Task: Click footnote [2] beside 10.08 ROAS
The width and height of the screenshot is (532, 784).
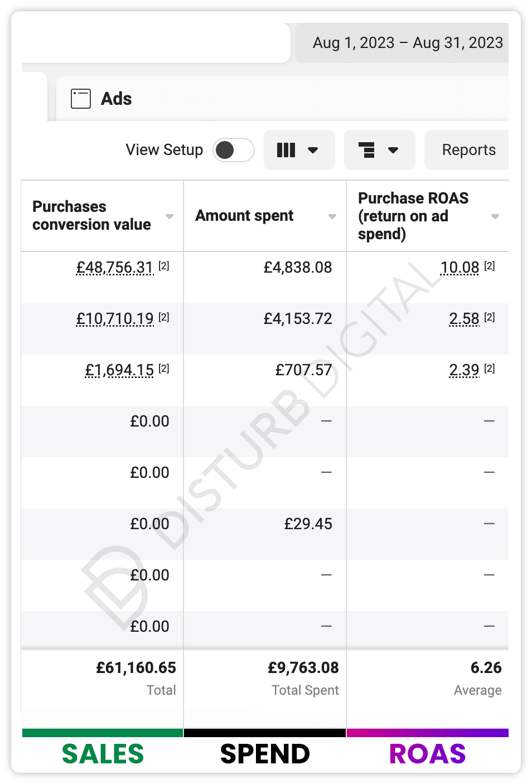Action: tap(490, 266)
